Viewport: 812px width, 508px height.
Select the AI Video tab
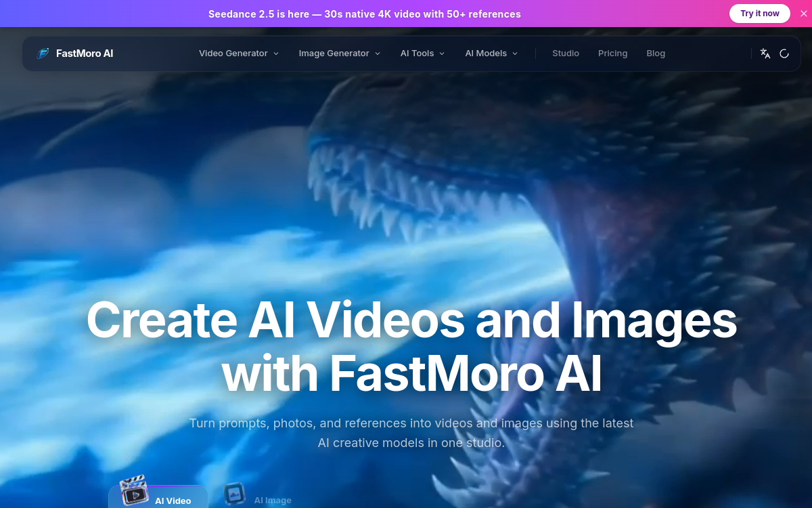158,497
